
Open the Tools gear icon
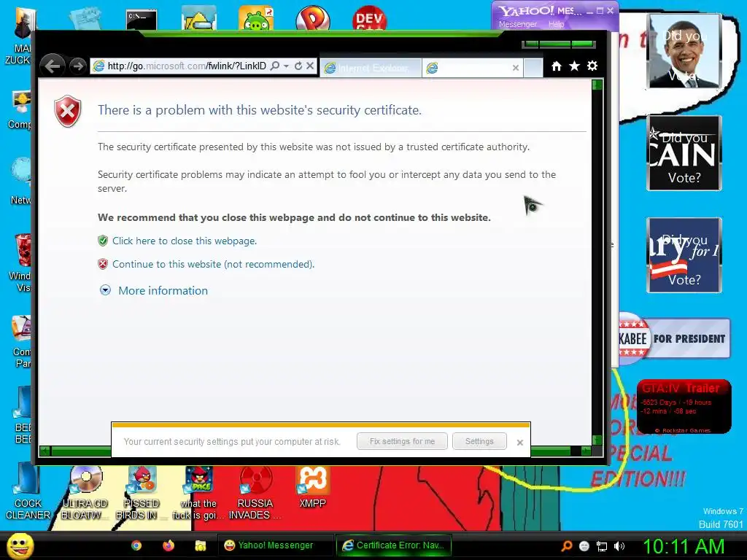[592, 66]
